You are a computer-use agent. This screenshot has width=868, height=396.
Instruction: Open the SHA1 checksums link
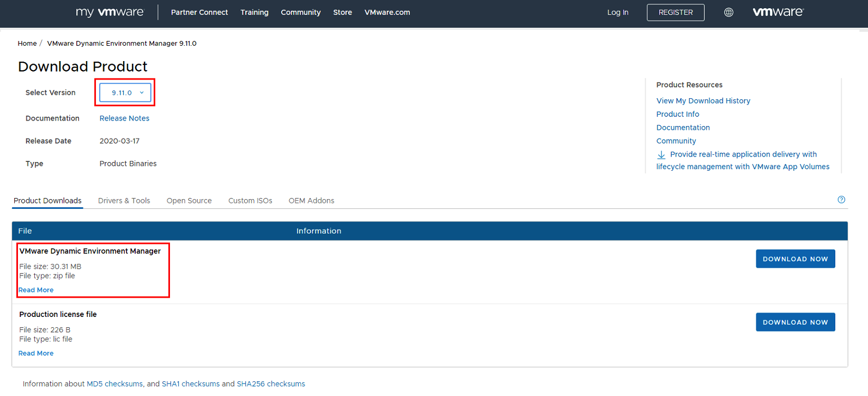(191, 384)
